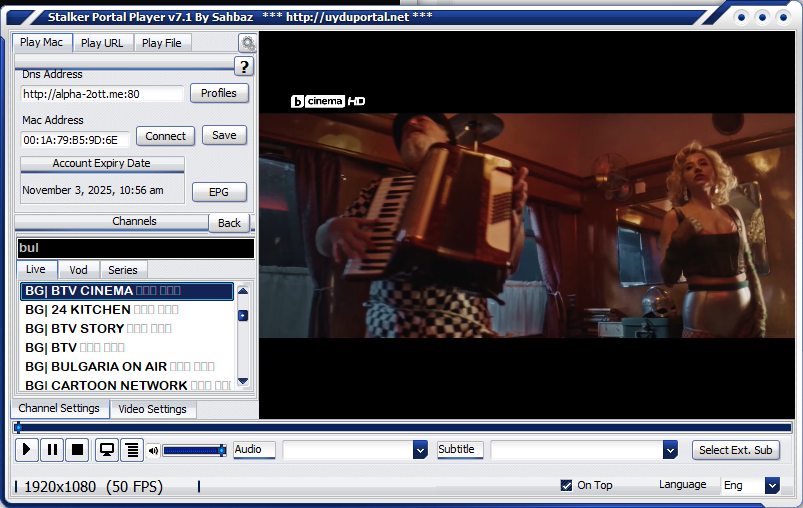
Task: Adjust the volume slider
Action: click(x=195, y=451)
